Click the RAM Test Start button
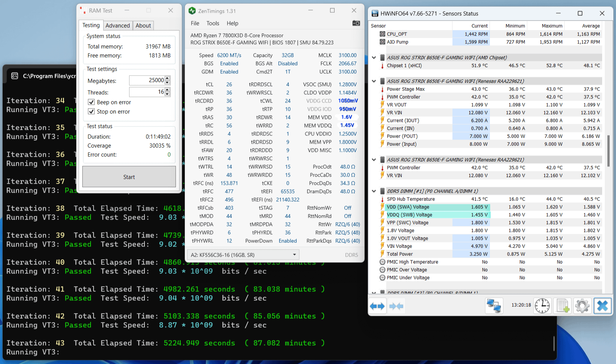 (129, 177)
